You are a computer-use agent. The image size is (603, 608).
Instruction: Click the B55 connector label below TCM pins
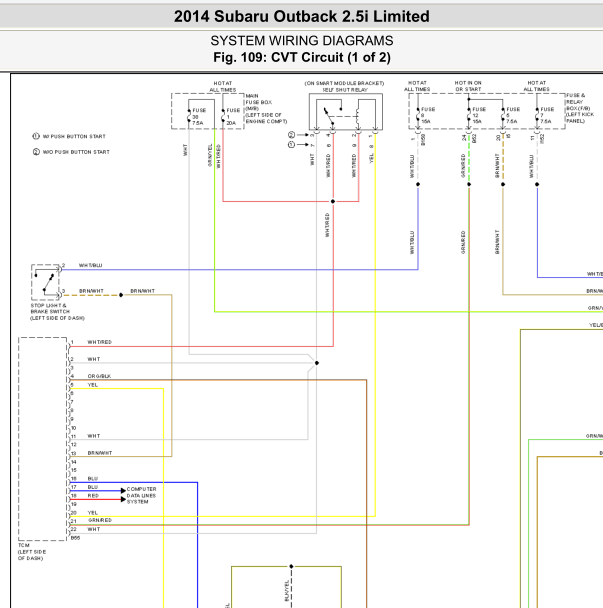(x=75, y=538)
